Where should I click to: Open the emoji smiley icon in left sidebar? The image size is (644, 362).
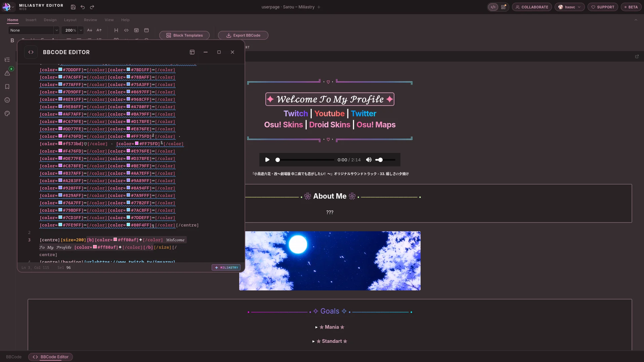[x=7, y=100]
